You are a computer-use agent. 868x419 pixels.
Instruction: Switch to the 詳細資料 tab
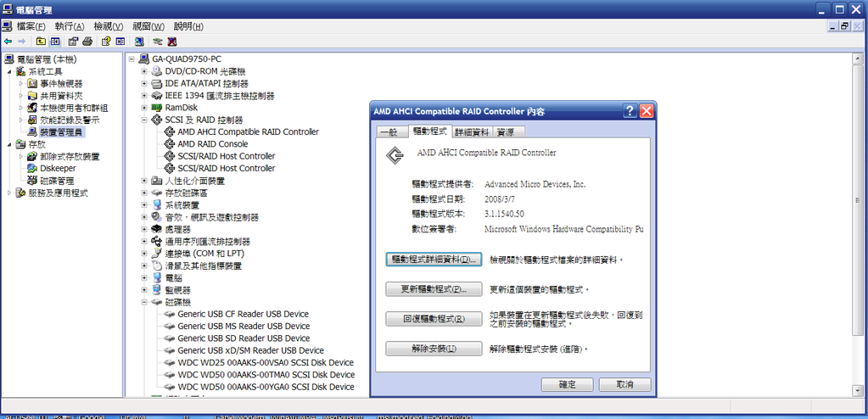(473, 132)
